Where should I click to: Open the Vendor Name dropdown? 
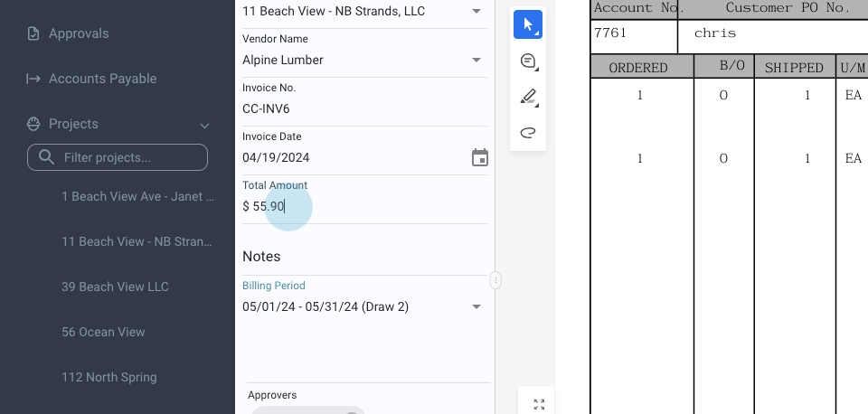tap(476, 61)
